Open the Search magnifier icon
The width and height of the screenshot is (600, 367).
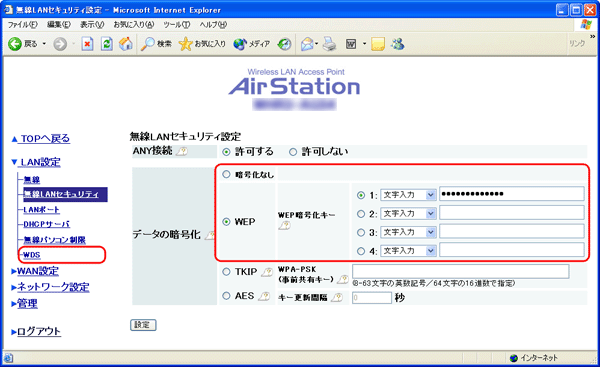[x=147, y=44]
